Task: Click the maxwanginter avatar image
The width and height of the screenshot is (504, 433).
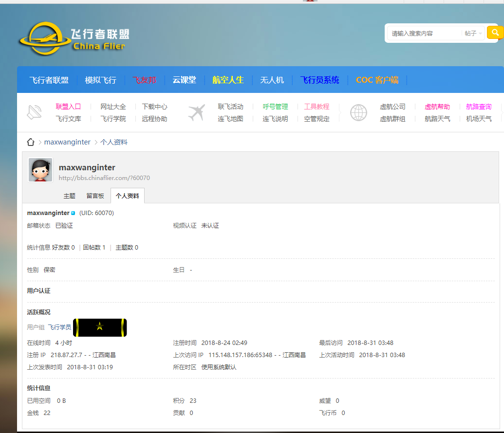Action: 40,170
